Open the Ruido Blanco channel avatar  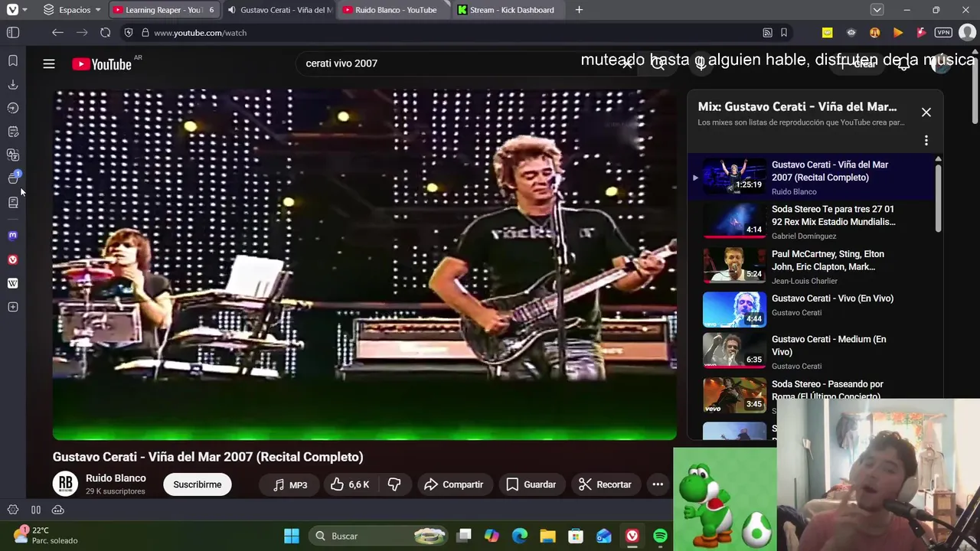65,484
